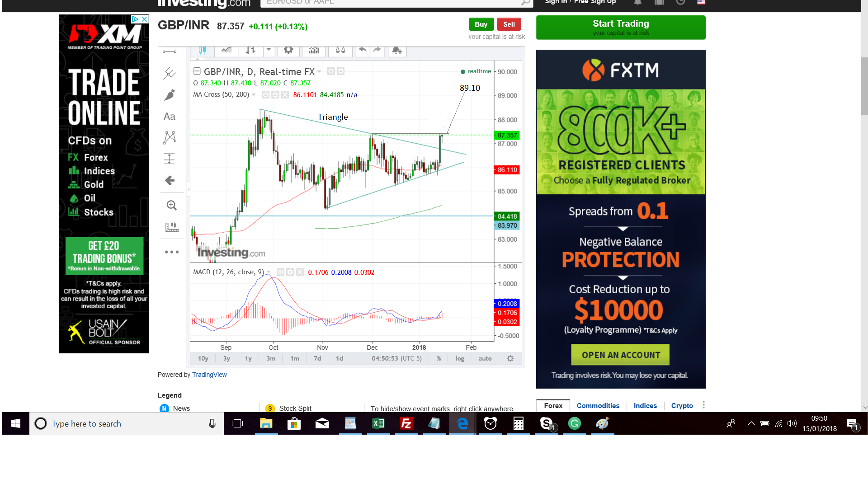Viewport: 868px width, 488px height.
Task: Click the Compare scales icon
Action: coord(340,50)
